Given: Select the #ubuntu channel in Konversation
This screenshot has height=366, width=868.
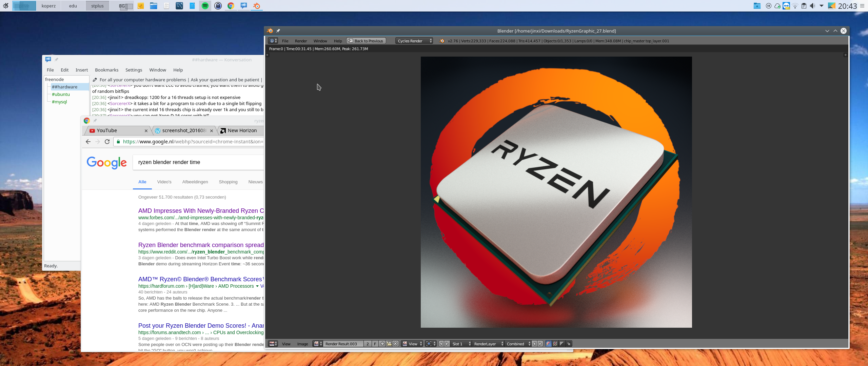Looking at the screenshot, I should point(61,94).
